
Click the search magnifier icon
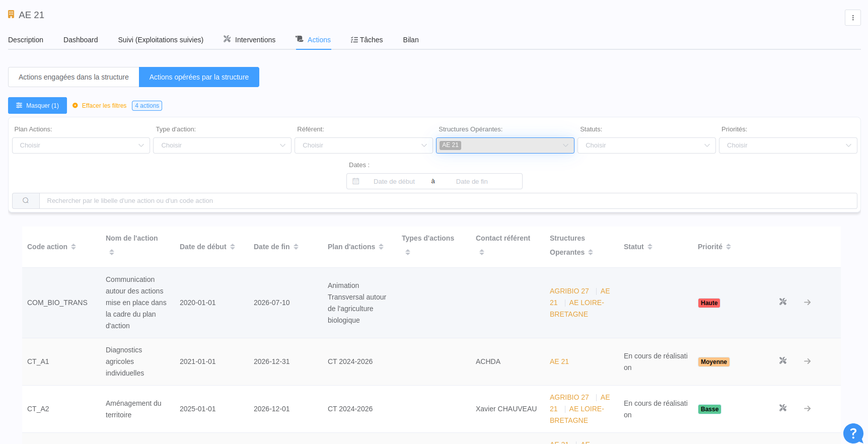click(26, 201)
